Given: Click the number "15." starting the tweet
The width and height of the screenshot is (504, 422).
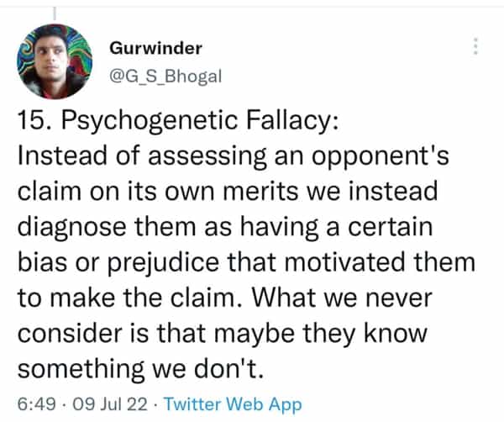Looking at the screenshot, I should pos(32,122).
